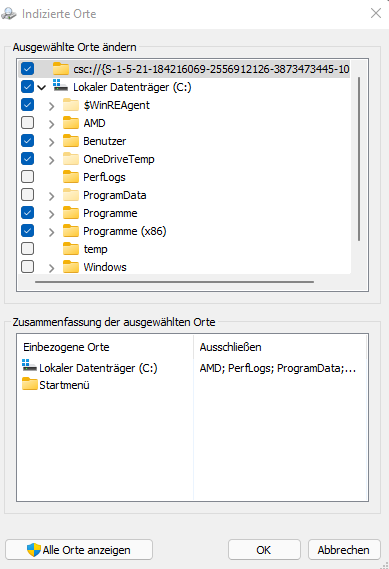Click the Startmenü folder icon in summary
Image resolution: width=389 pixels, height=569 pixels.
(29, 384)
